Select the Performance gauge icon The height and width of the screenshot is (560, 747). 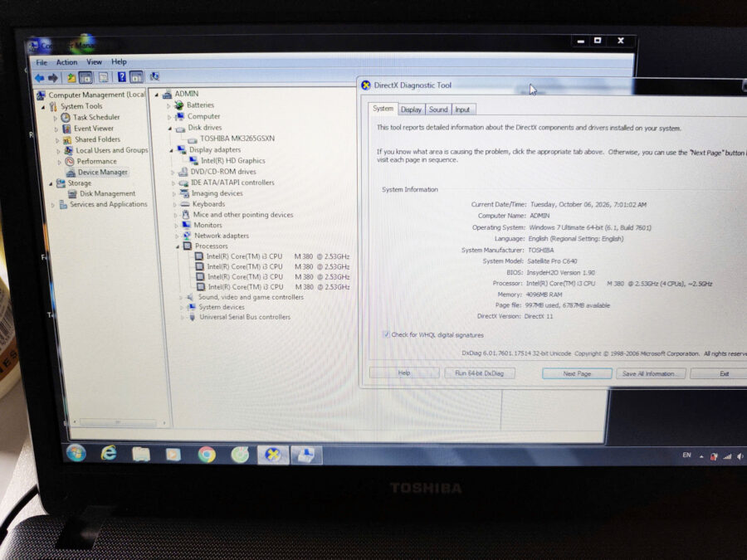(x=70, y=162)
